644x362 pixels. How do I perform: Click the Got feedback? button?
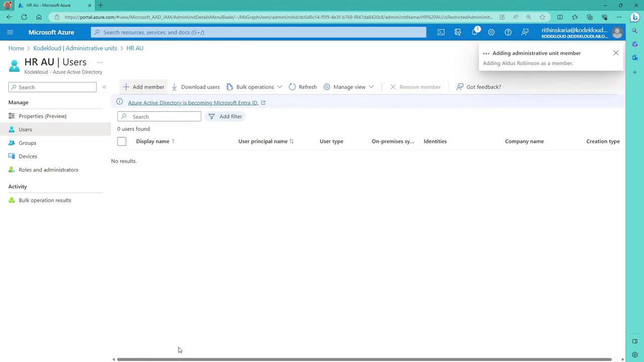478,87
